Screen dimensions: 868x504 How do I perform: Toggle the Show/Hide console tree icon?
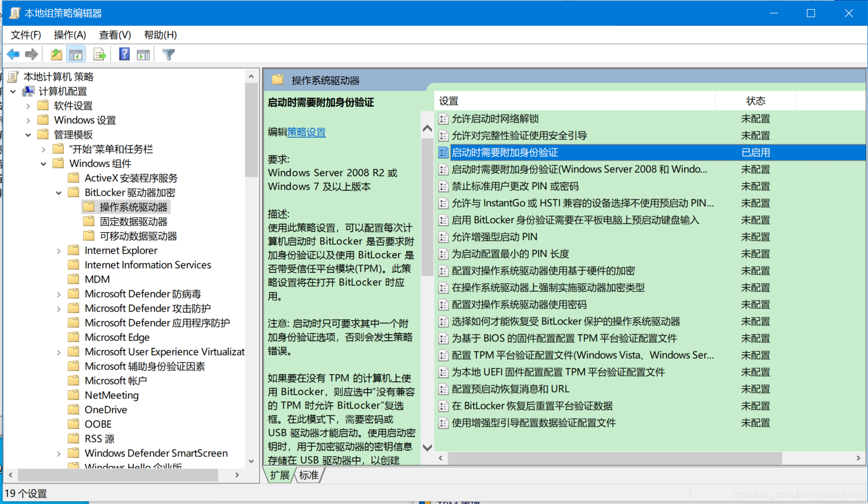click(76, 54)
